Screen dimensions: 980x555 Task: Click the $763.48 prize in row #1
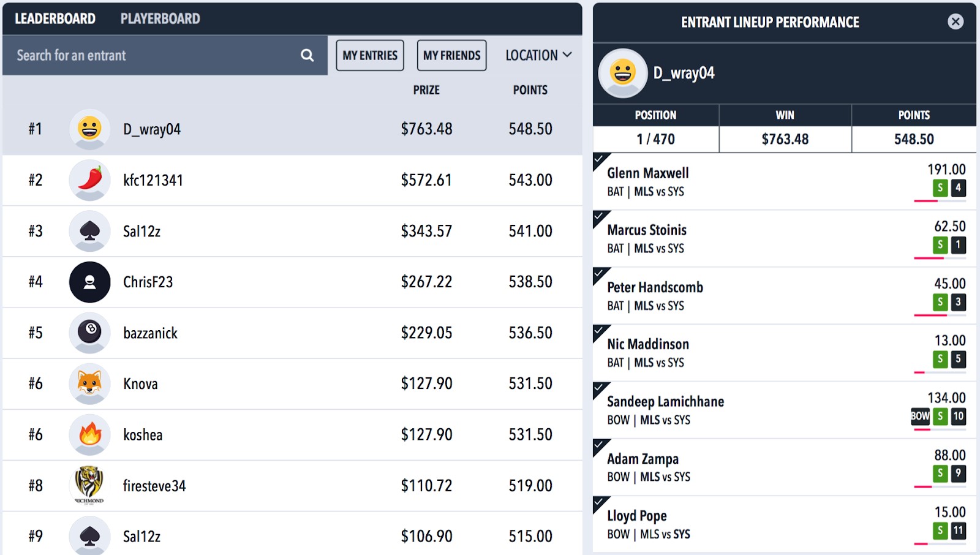(x=427, y=129)
